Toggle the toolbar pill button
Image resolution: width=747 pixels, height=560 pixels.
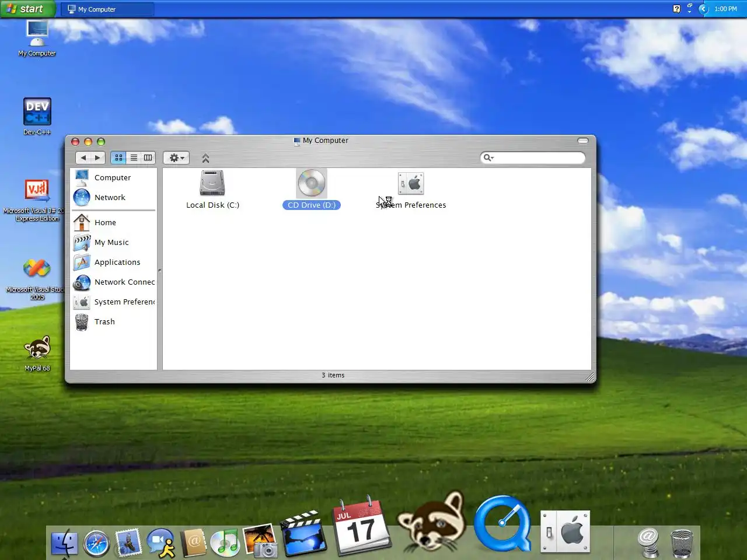(x=583, y=141)
